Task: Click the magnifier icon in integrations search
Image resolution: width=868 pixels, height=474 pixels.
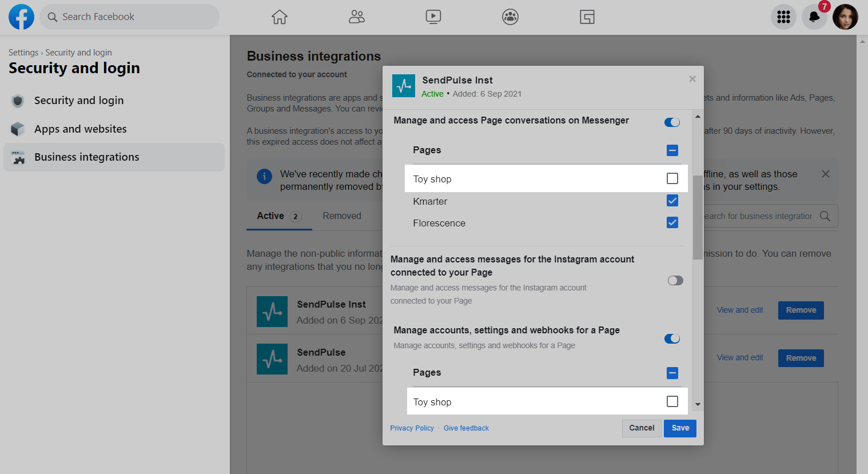Action: point(825,216)
